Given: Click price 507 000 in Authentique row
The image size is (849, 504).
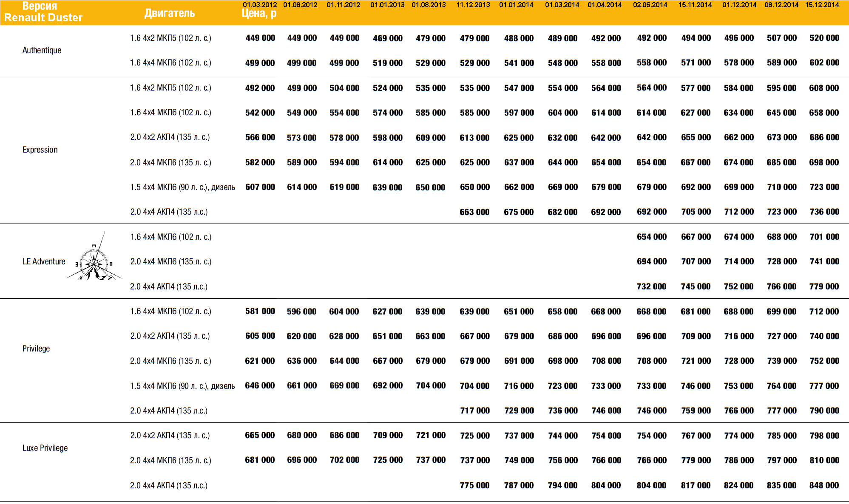Looking at the screenshot, I should [x=782, y=38].
